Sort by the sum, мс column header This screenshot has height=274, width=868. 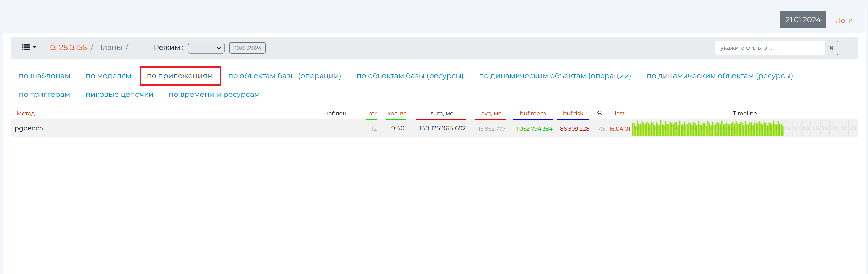click(x=441, y=113)
